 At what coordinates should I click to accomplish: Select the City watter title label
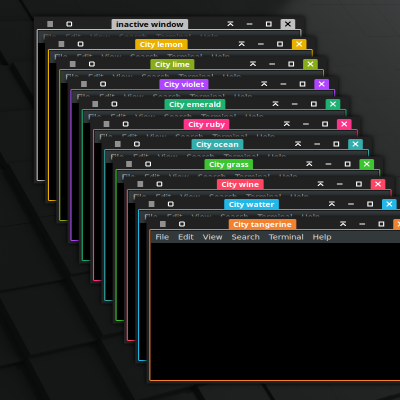coord(251,204)
